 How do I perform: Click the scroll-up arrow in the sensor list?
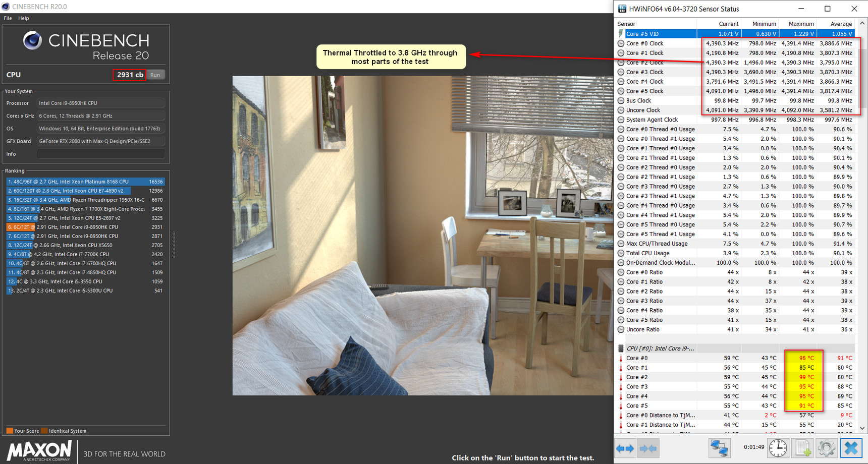pyautogui.click(x=862, y=23)
